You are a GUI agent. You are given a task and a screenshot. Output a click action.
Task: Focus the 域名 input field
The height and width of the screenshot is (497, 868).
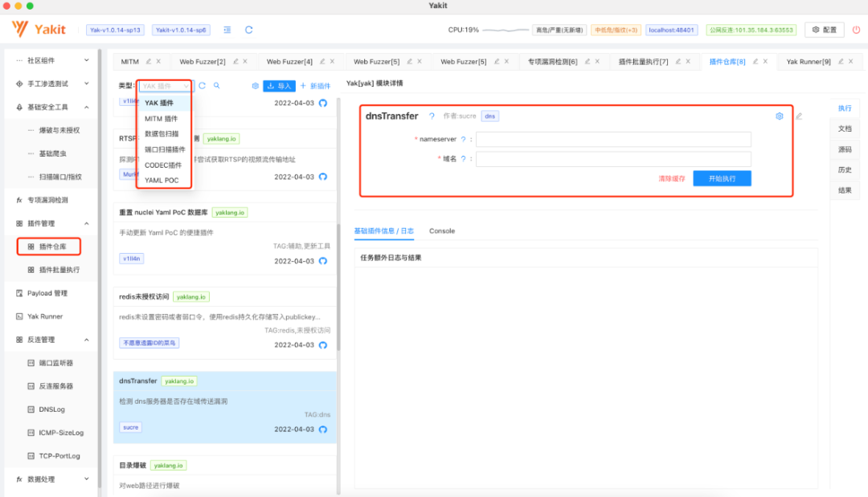point(613,159)
